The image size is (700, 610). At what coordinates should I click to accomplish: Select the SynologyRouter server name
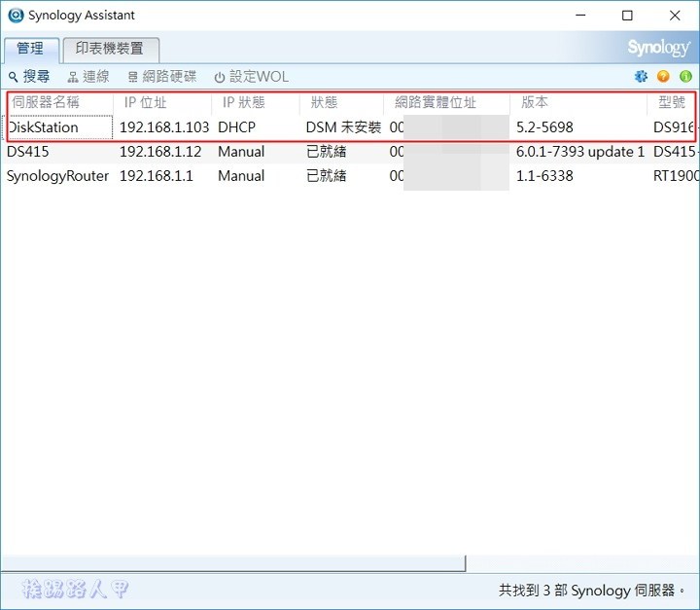[57, 176]
